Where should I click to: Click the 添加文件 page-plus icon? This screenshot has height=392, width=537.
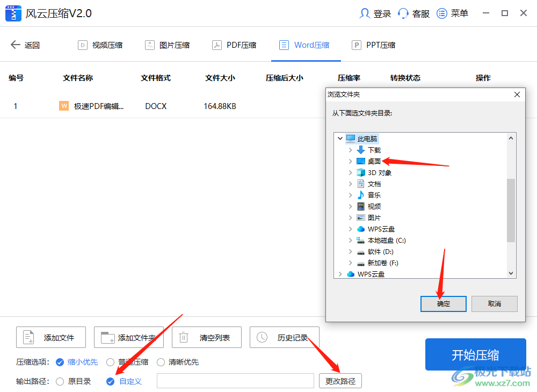28,337
